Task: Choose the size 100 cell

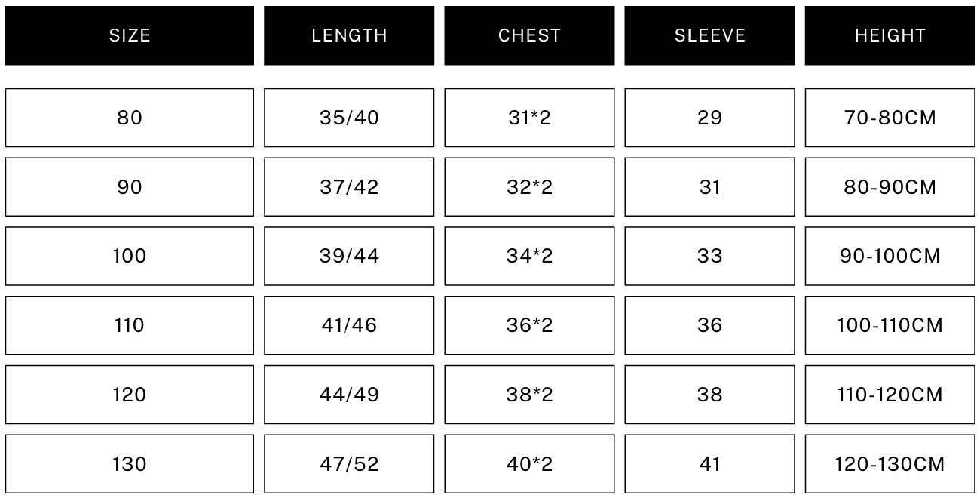Action: pyautogui.click(x=130, y=257)
